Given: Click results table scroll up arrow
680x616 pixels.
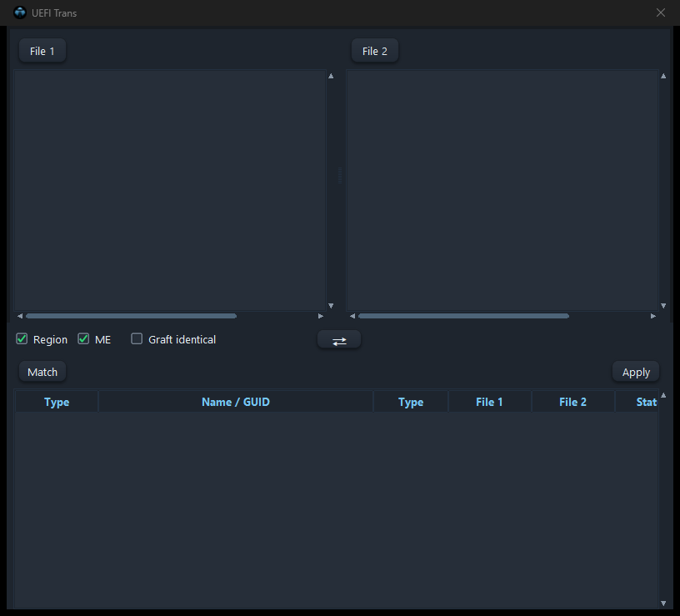Looking at the screenshot, I should pos(663,395).
